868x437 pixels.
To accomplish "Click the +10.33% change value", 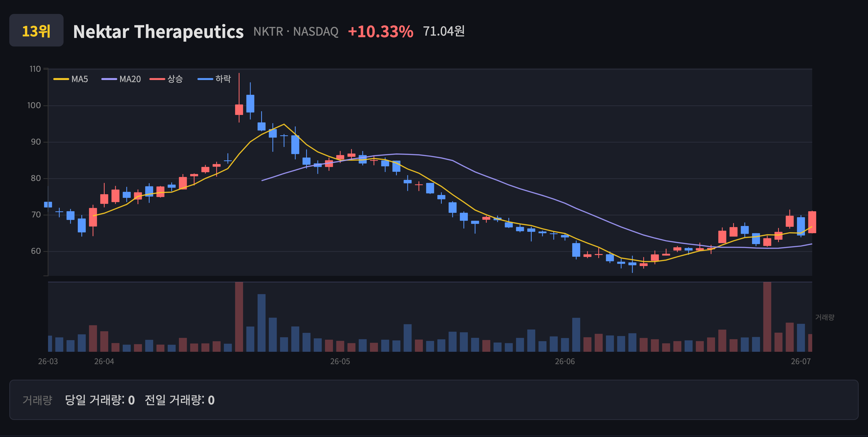I will pyautogui.click(x=381, y=31).
